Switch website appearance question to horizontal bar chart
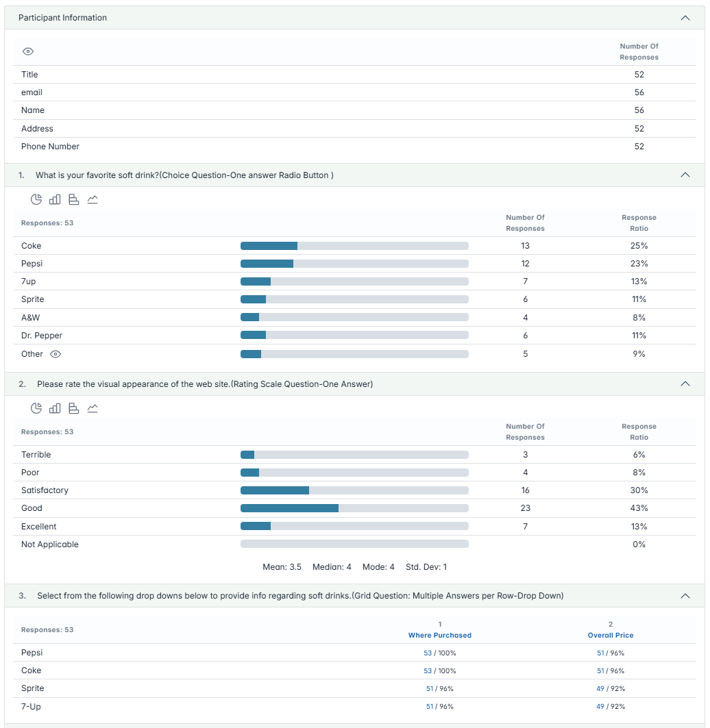The width and height of the screenshot is (710, 728). pos(73,408)
